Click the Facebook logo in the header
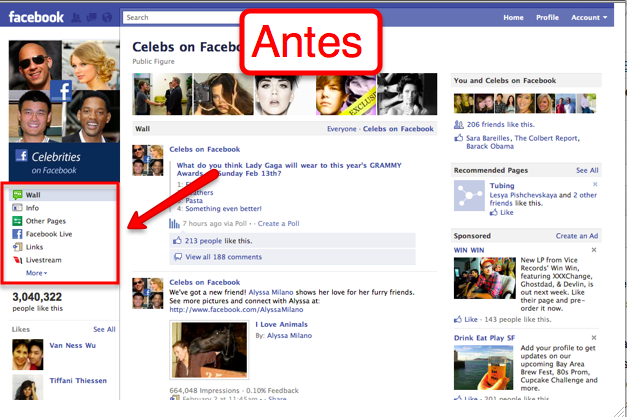Screen dimensions: 627x417 (36, 17)
